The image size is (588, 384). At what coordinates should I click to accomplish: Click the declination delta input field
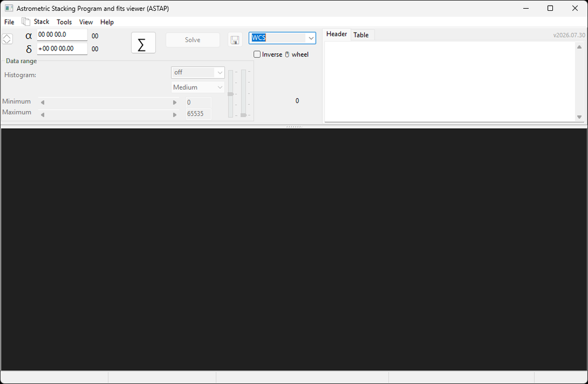point(62,49)
